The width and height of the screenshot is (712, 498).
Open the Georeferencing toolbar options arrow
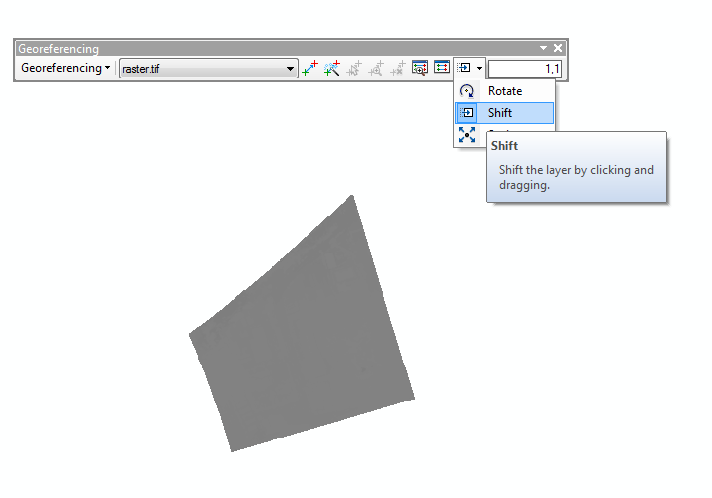click(544, 48)
